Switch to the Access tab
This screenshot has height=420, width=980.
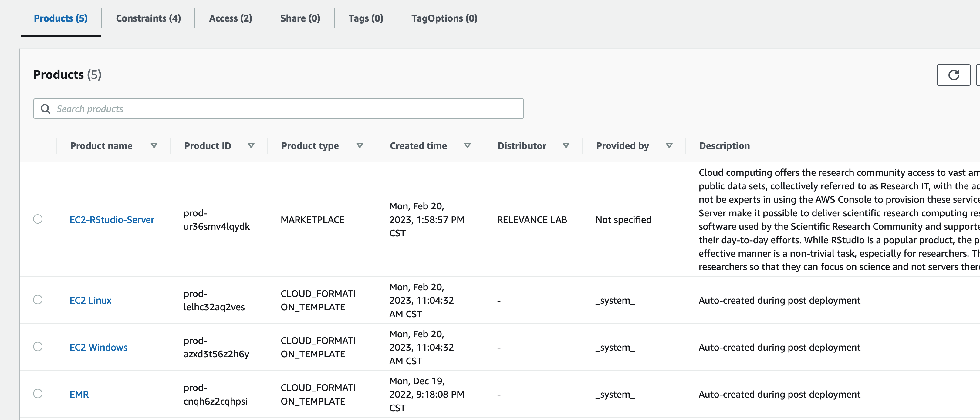click(x=230, y=18)
